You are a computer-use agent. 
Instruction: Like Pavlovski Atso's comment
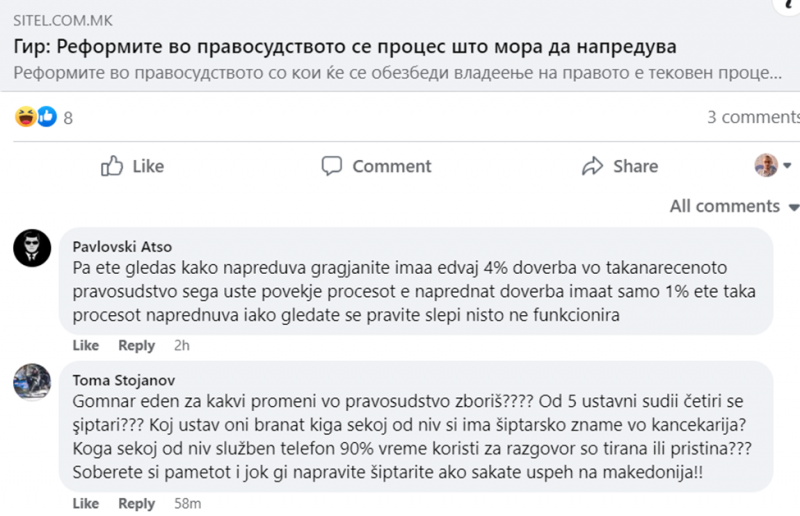pos(86,345)
